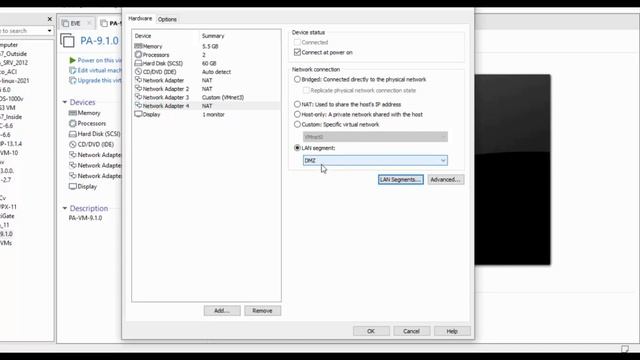Select Network Adapter 4 icon in device list

click(138, 106)
